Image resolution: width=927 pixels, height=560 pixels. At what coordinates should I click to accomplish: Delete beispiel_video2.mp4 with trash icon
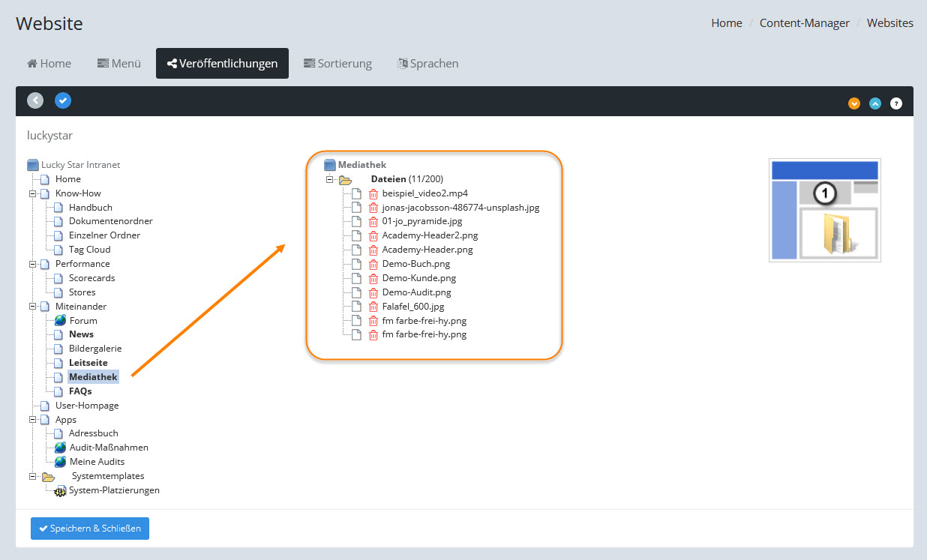click(x=373, y=193)
